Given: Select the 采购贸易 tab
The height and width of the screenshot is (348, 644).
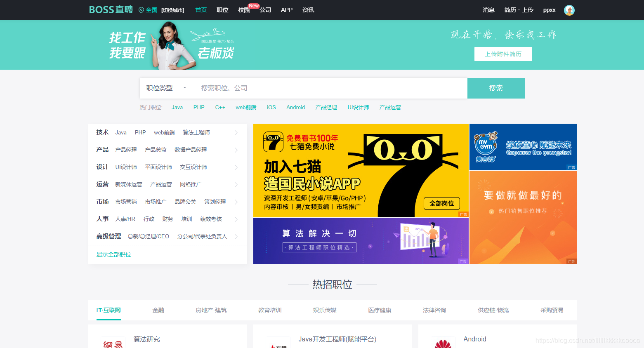Looking at the screenshot, I should tap(552, 310).
